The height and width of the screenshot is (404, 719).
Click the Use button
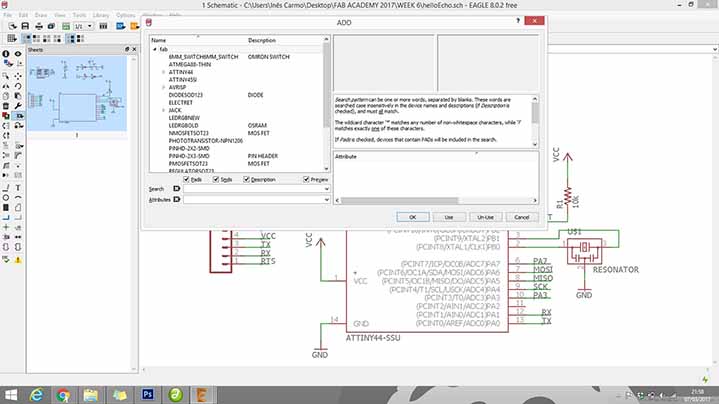pyautogui.click(x=449, y=217)
